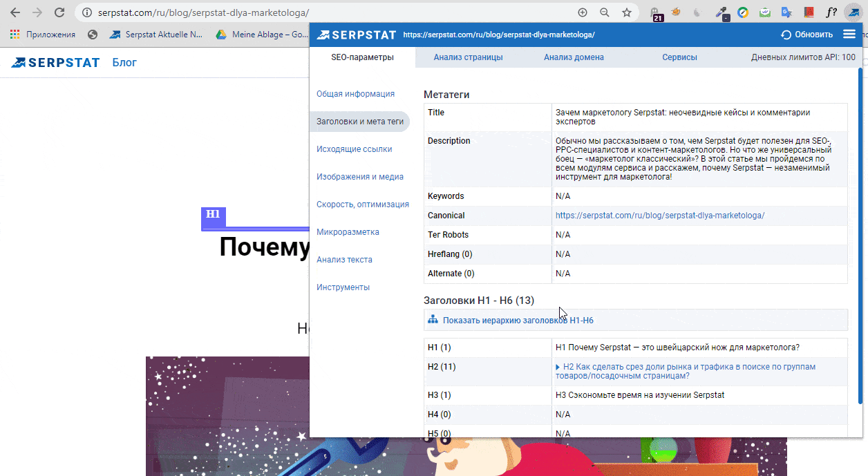Select Инструменты in the sidebar
868x476 pixels.
[343, 287]
